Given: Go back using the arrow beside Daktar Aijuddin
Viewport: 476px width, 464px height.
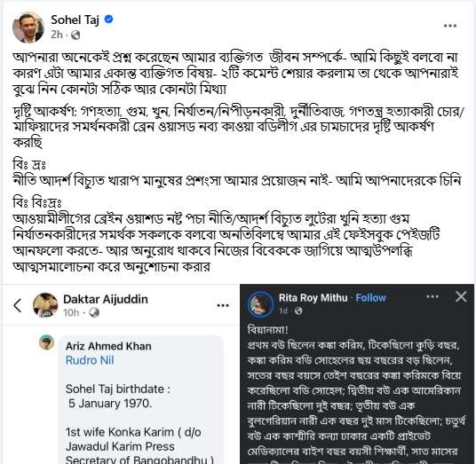Looking at the screenshot, I should point(18,305).
